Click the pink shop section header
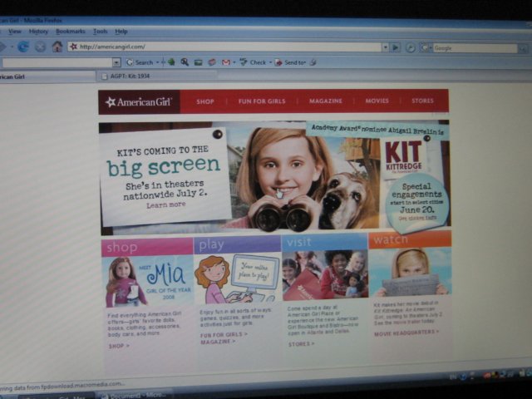Image resolution: width=532 pixels, height=399 pixels. (x=147, y=247)
